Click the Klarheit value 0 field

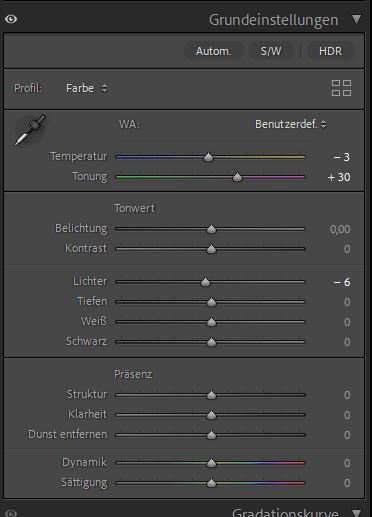pos(347,415)
